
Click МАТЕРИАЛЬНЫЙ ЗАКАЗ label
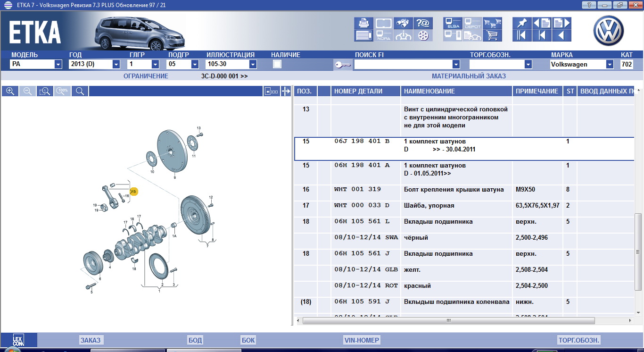tap(469, 76)
